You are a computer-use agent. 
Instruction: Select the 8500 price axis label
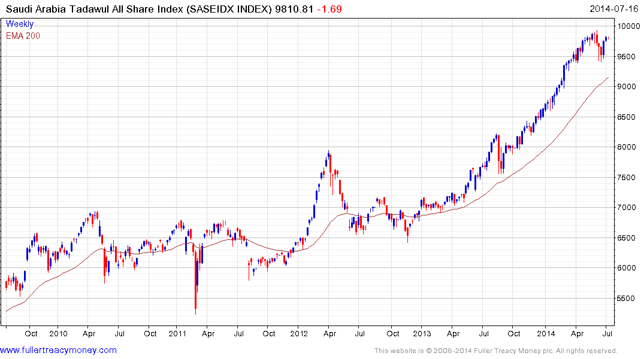627,117
